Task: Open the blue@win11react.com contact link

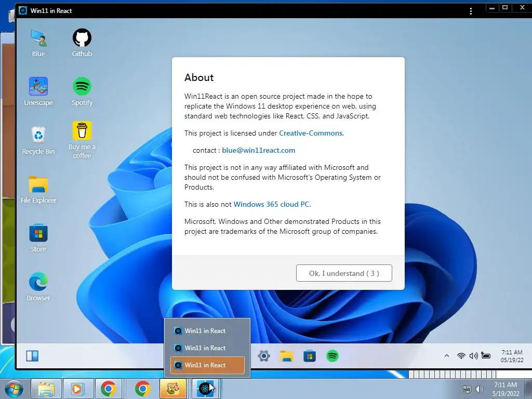Action: point(259,150)
